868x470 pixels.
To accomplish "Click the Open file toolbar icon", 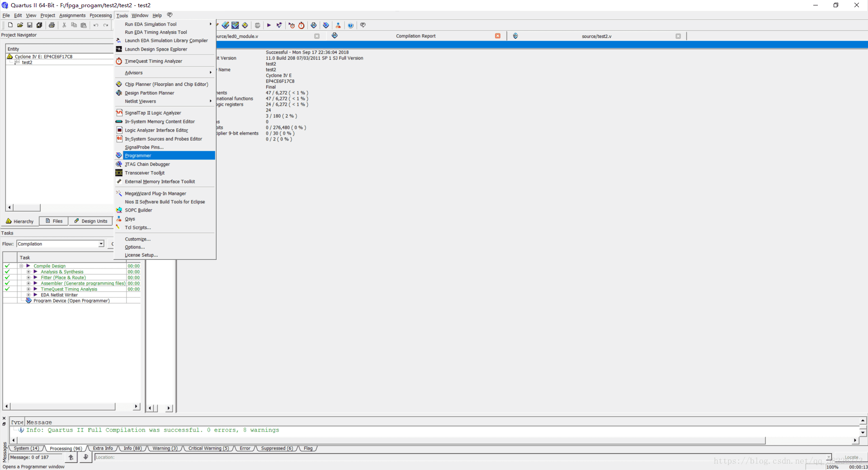I will (x=20, y=25).
